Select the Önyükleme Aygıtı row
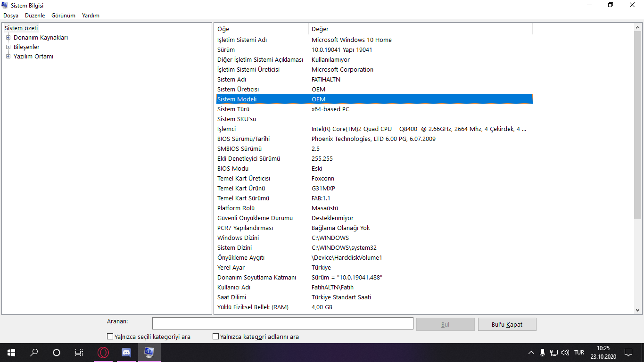 pyautogui.click(x=374, y=258)
